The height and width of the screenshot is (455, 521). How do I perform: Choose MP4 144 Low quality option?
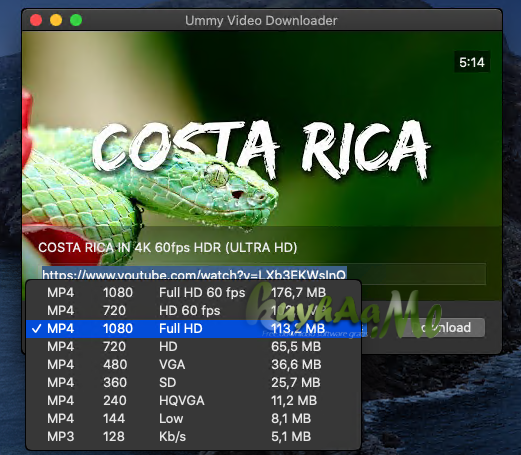pyautogui.click(x=193, y=419)
